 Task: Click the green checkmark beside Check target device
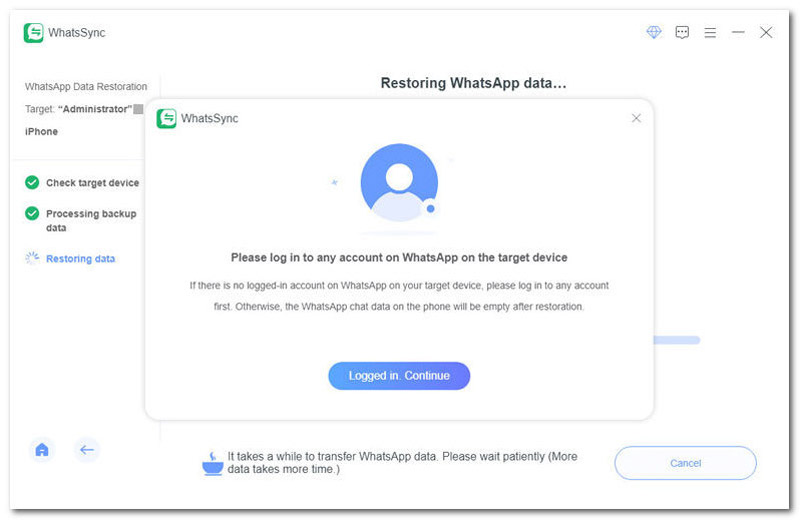click(x=32, y=183)
